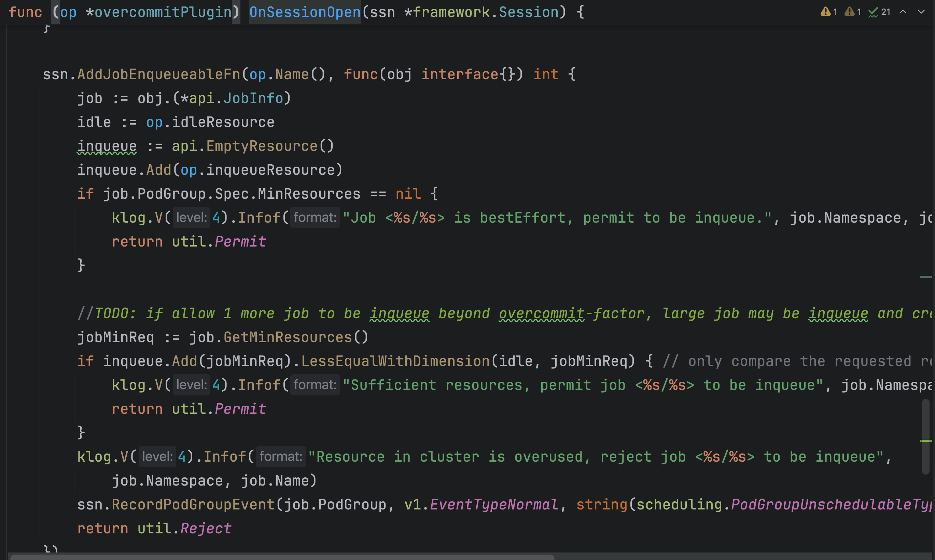Click the green typo checkmark icon
Screen dimensions: 935x560
click(873, 12)
